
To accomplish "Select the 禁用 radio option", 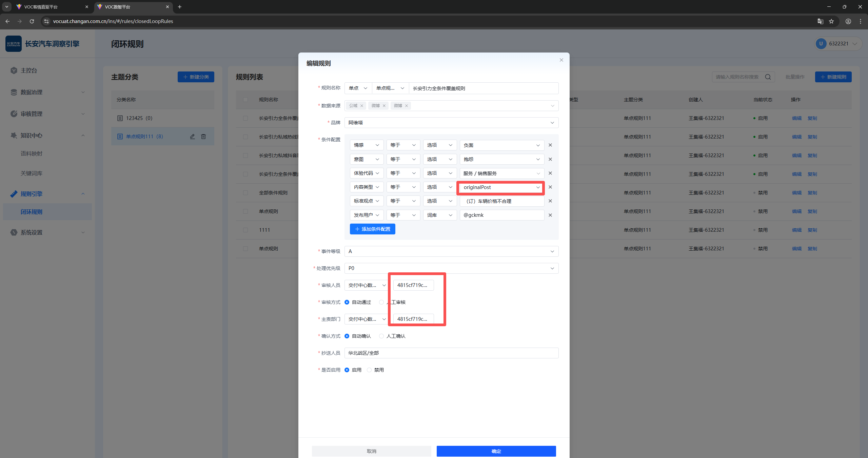I will click(x=369, y=370).
